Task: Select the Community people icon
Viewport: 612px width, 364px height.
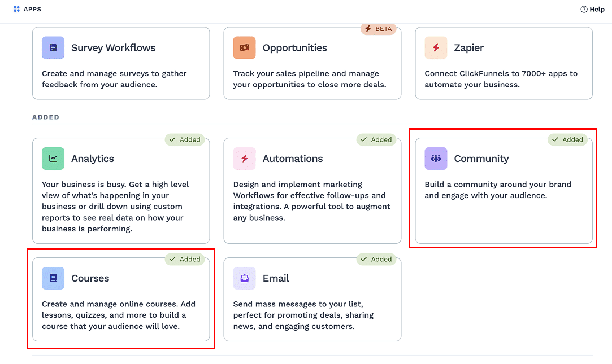Action: (435, 159)
